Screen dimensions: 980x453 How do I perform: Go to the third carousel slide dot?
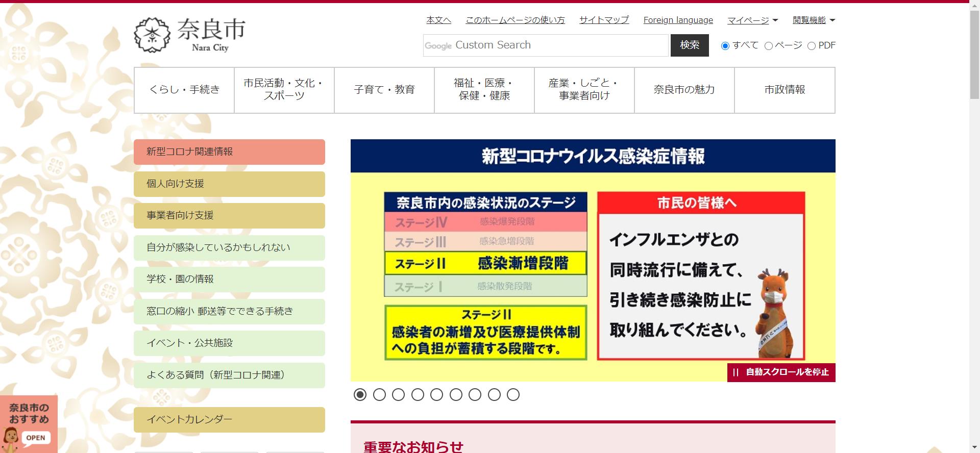click(x=398, y=394)
